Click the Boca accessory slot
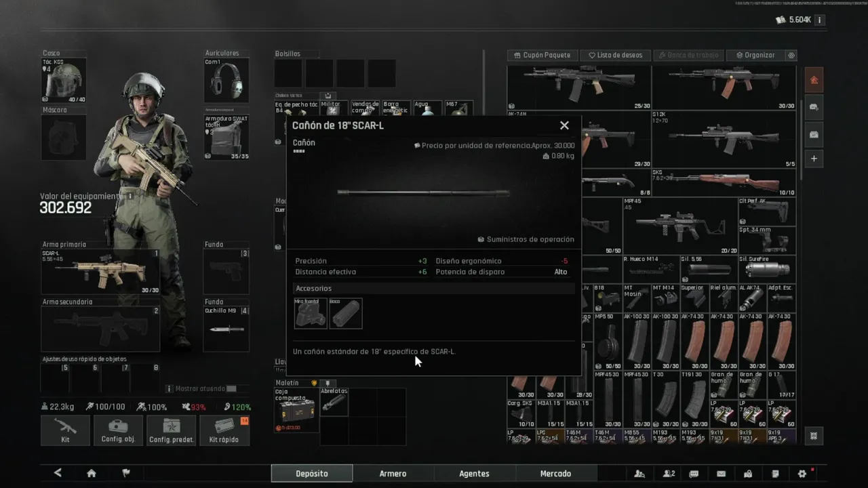 346,313
